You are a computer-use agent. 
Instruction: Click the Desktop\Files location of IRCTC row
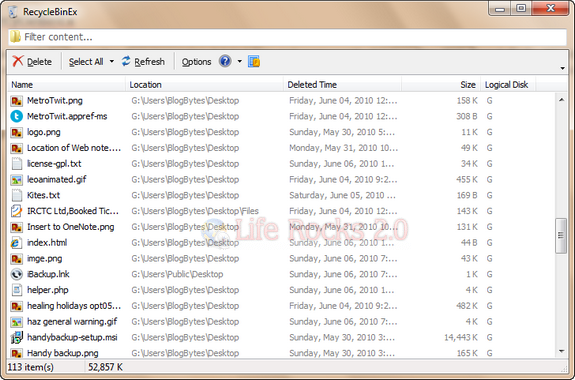pos(195,211)
